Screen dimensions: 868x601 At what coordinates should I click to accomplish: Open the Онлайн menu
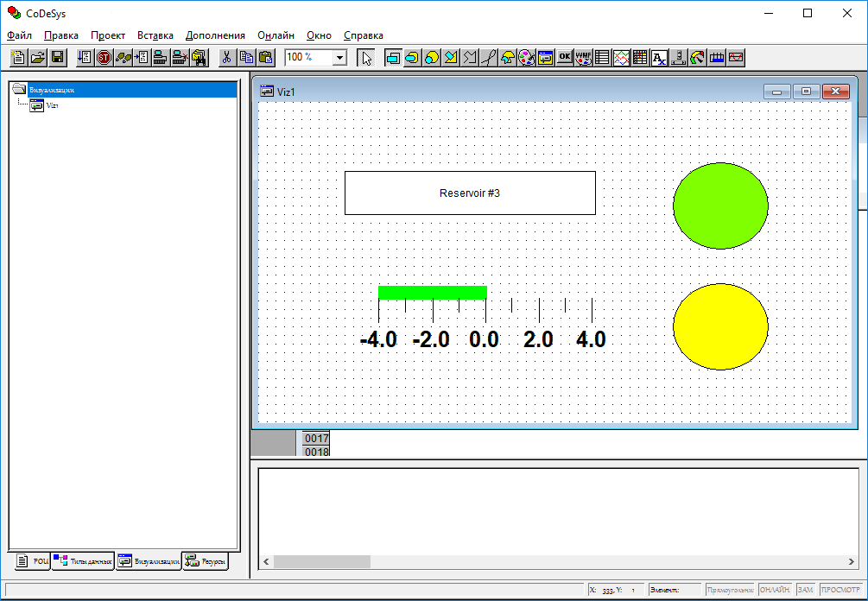pyautogui.click(x=276, y=35)
